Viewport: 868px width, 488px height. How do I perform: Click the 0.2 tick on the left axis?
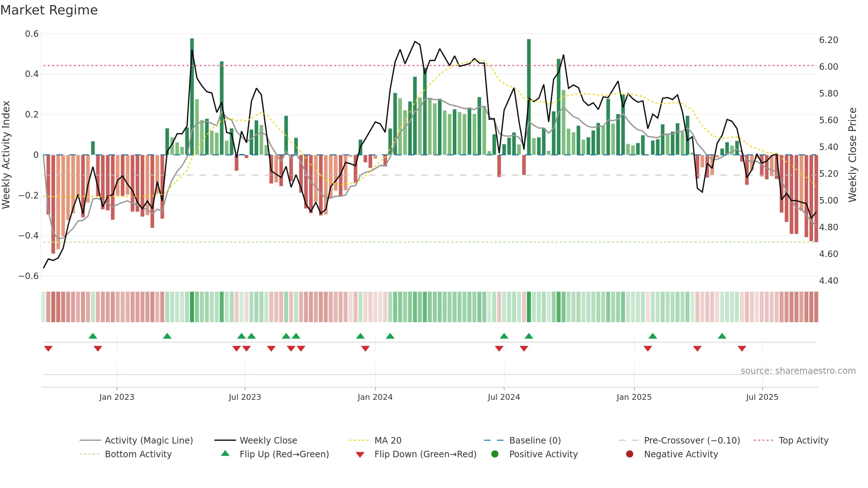click(32, 115)
